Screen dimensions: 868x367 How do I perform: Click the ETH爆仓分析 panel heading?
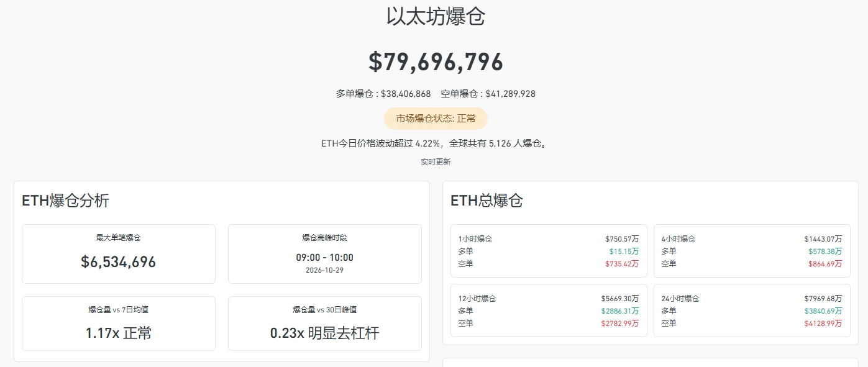[x=66, y=201]
